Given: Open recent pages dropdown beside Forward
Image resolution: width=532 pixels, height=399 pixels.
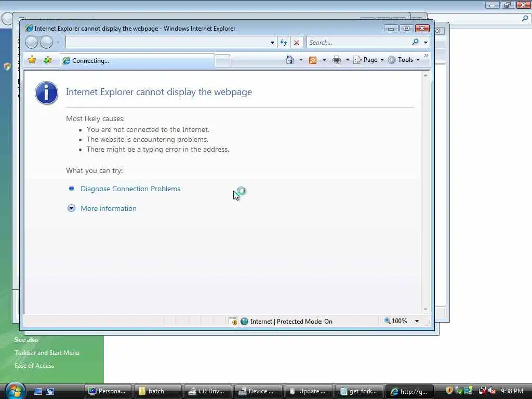Looking at the screenshot, I should 58,43.
